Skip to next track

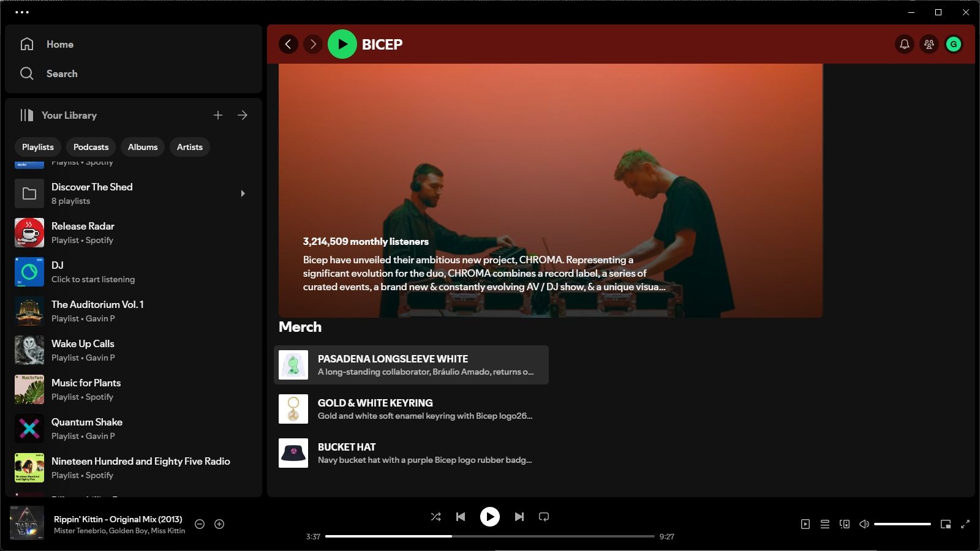pos(519,517)
